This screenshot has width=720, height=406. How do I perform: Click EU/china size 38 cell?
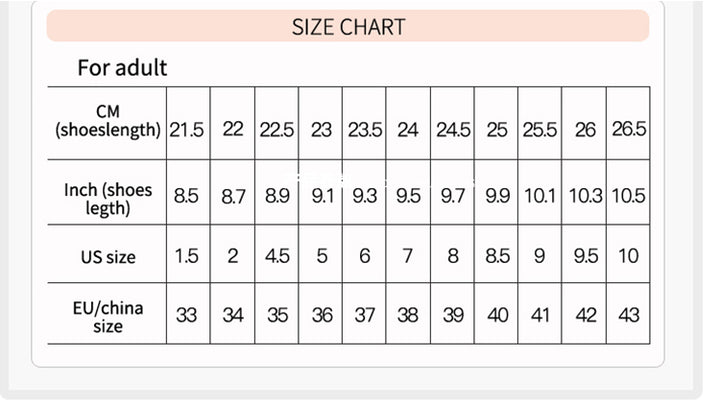click(x=408, y=315)
